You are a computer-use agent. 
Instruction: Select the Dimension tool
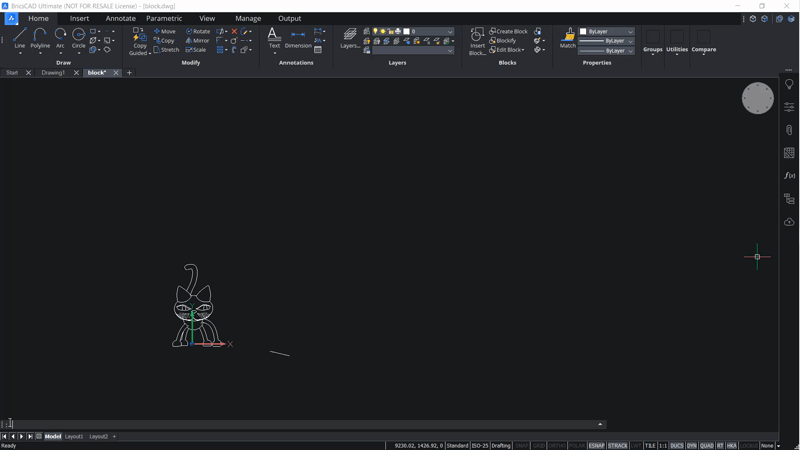click(x=298, y=38)
